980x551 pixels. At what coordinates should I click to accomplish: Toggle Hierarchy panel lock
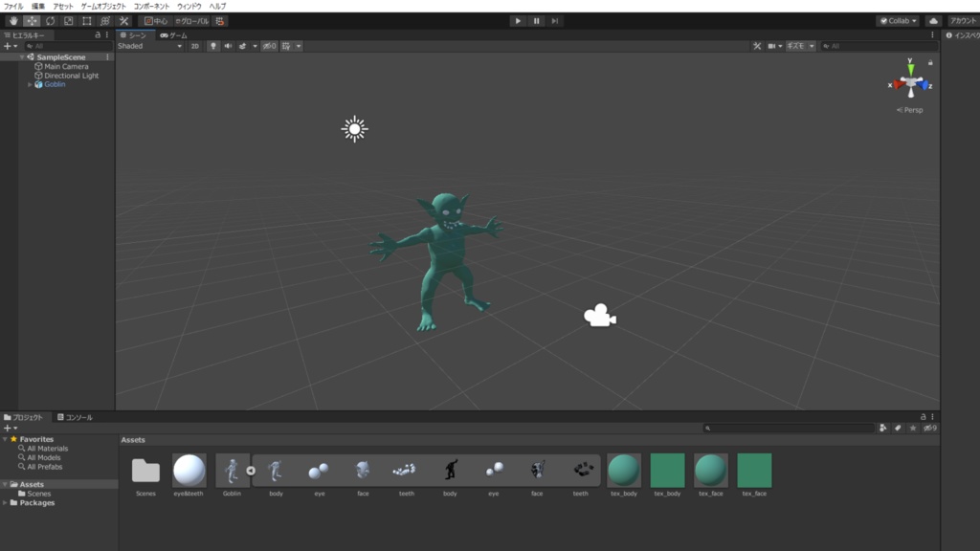pos(98,35)
